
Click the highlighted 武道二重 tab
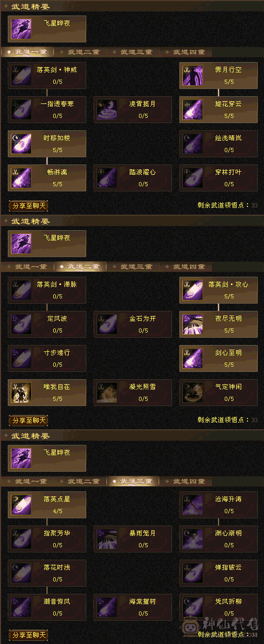[x=81, y=267]
